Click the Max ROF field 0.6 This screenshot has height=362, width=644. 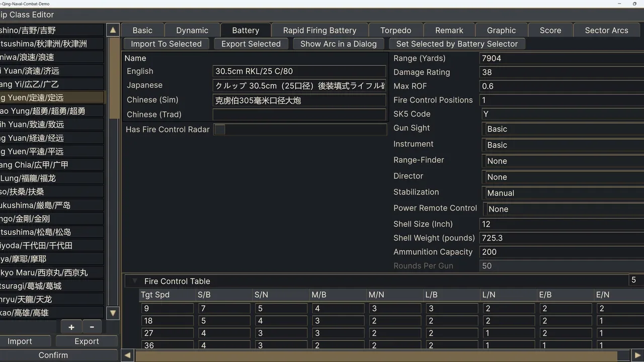tap(561, 86)
